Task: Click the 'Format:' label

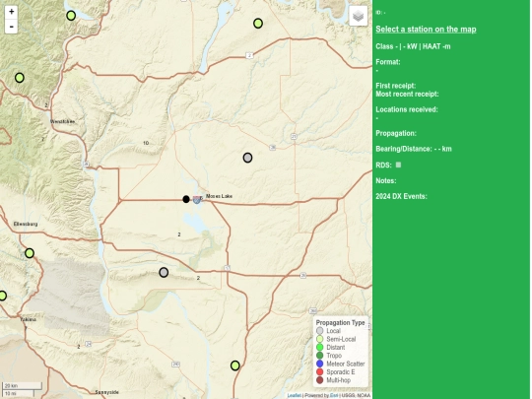Action: click(388, 62)
